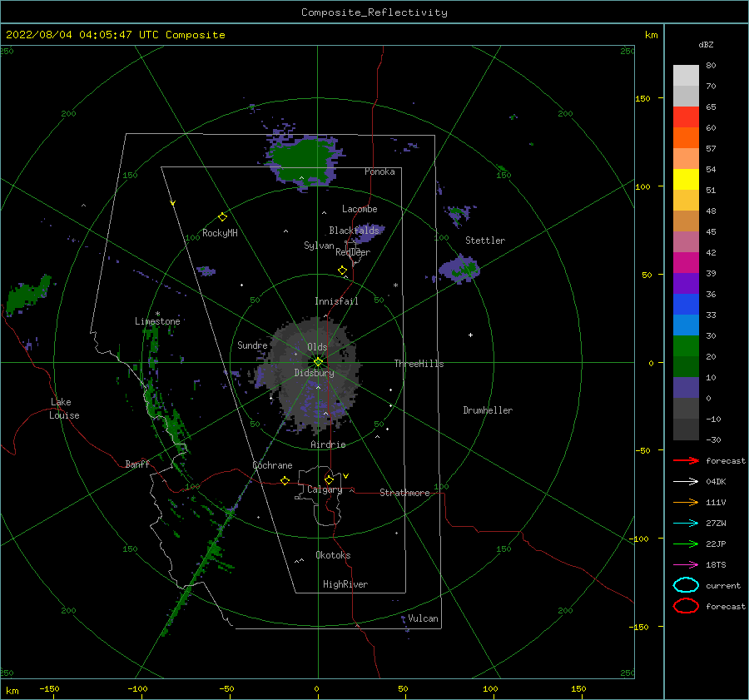Viewport: 749px width, 700px height.
Task: Click the yellow diamond marker beside RockyMH
Action: pyautogui.click(x=222, y=217)
